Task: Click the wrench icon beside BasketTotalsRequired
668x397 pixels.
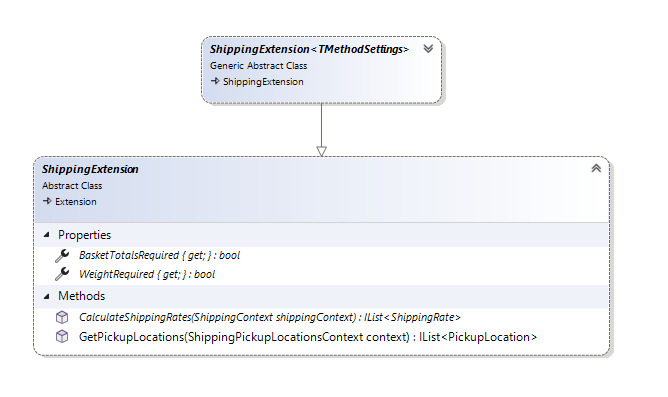Action: [x=62, y=256]
